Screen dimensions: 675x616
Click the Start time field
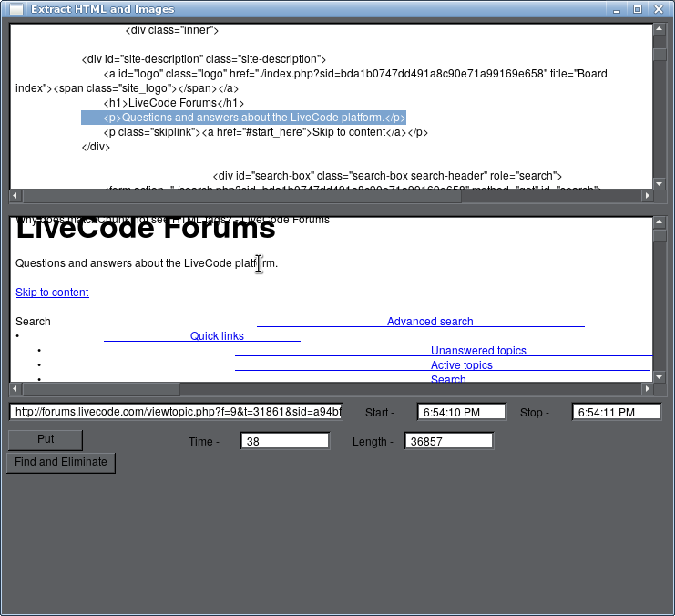(x=461, y=412)
